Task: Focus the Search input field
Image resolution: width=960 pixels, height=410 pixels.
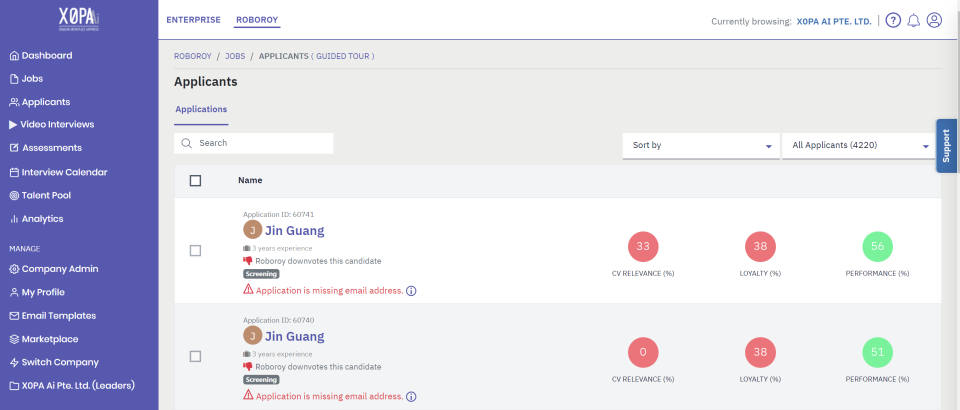Action: point(253,143)
